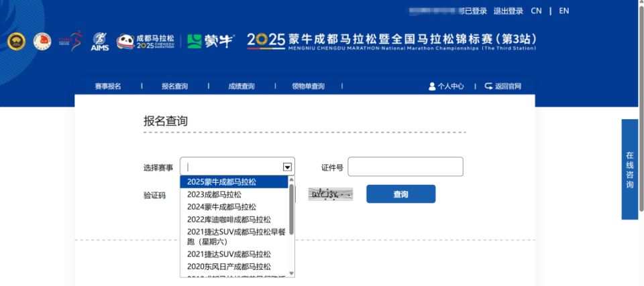Click the 报名查询 page heading

pyautogui.click(x=166, y=121)
